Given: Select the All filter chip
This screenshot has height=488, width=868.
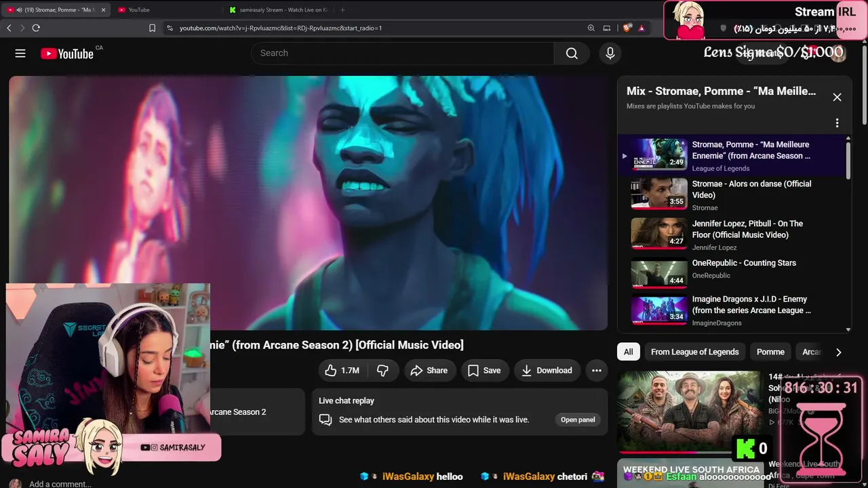Looking at the screenshot, I should pyautogui.click(x=629, y=352).
